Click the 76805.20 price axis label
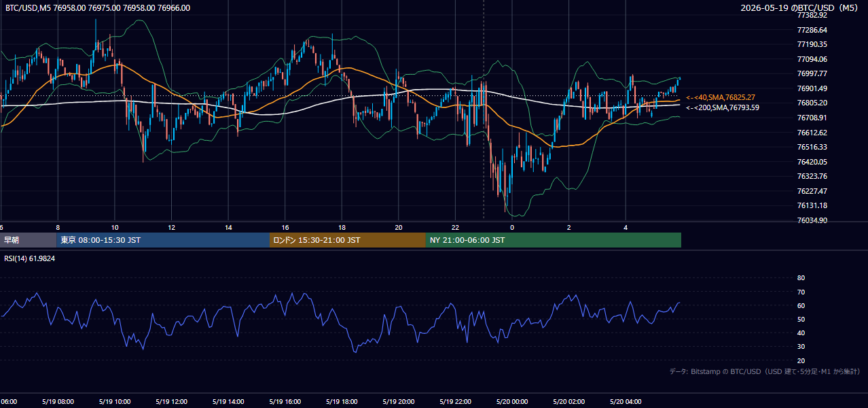Image resolution: width=868 pixels, height=408 pixels. [x=812, y=103]
